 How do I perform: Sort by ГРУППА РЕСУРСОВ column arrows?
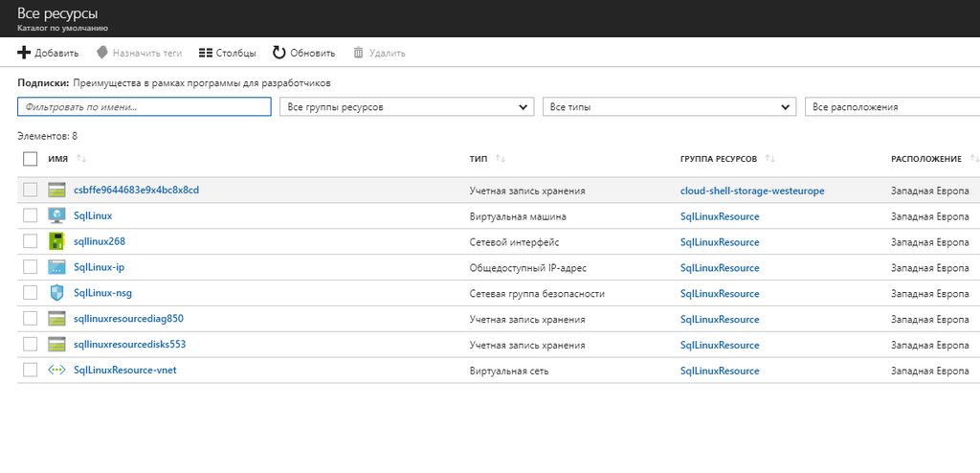coord(770,159)
